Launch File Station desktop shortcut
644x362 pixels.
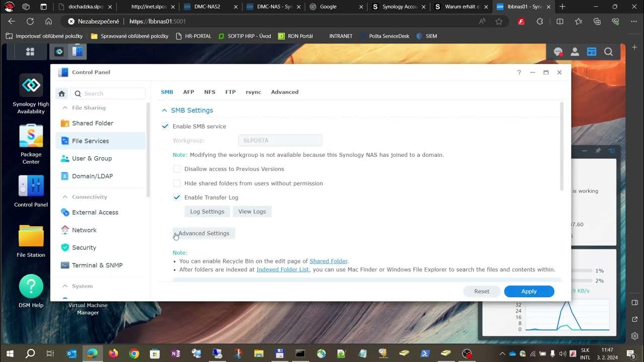coord(31,241)
